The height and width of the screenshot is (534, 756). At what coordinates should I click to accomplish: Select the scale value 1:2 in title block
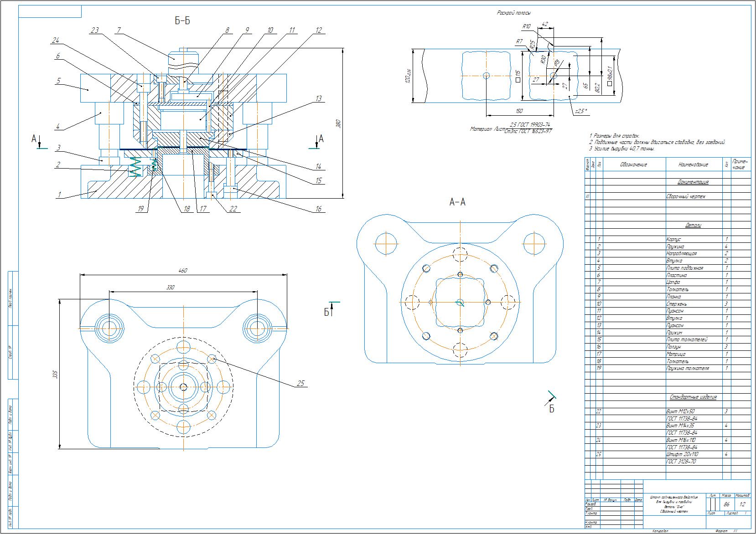[742, 504]
